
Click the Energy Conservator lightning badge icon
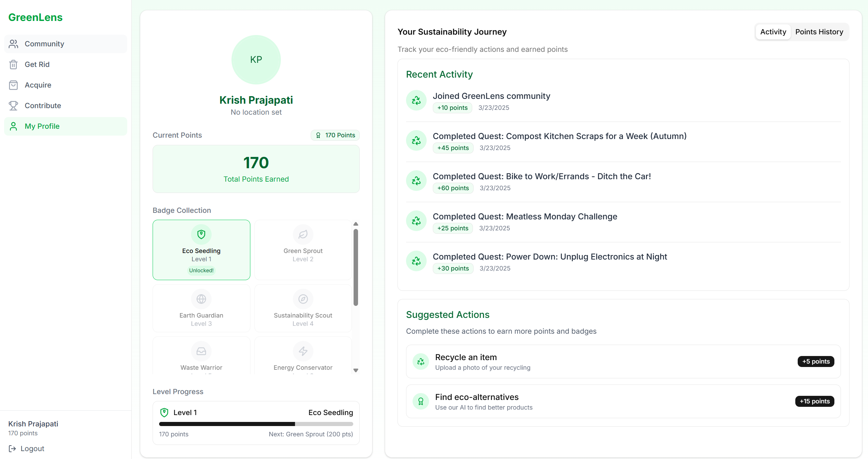point(303,351)
